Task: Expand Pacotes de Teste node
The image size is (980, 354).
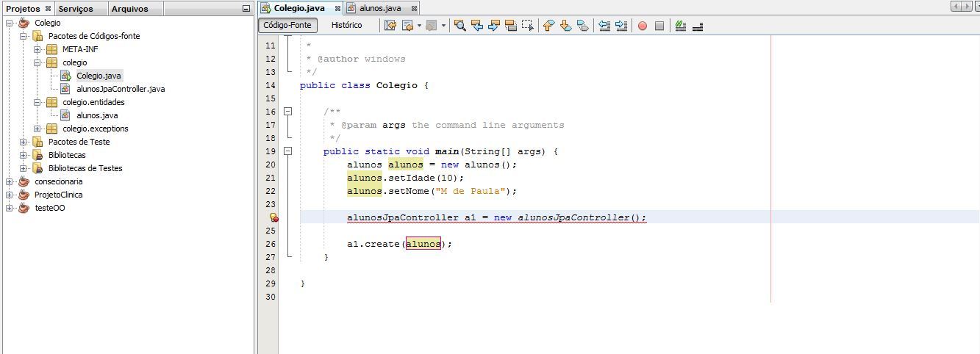Action: (23, 142)
